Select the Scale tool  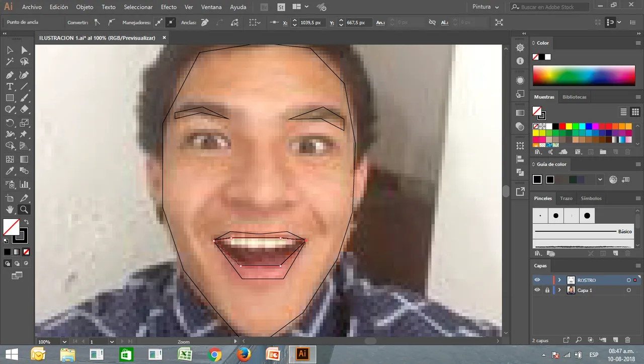point(24,123)
